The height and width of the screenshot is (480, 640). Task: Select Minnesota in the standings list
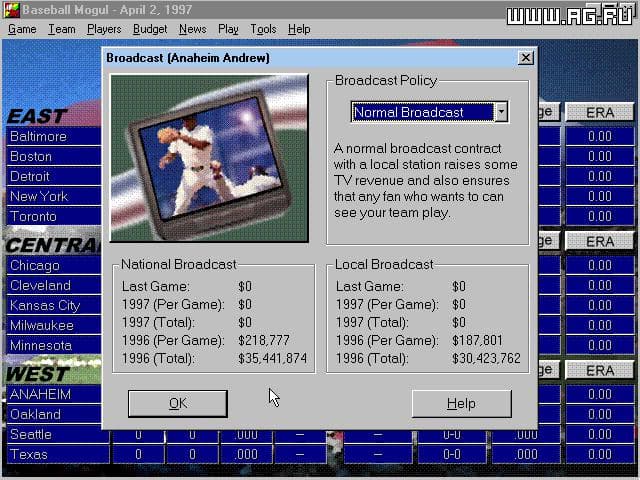[54, 345]
